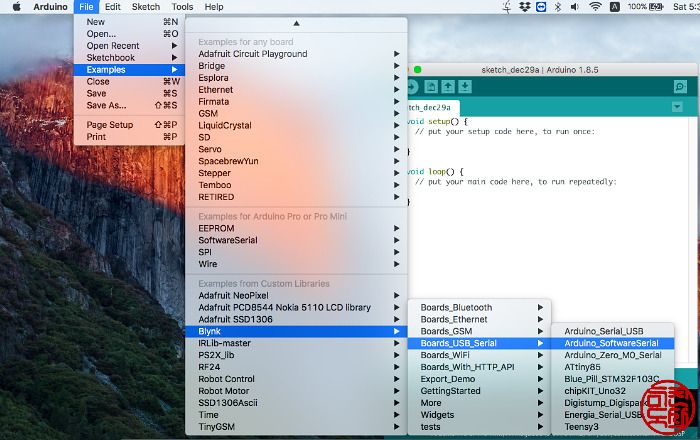Open IRLib-master examples

tap(296, 343)
